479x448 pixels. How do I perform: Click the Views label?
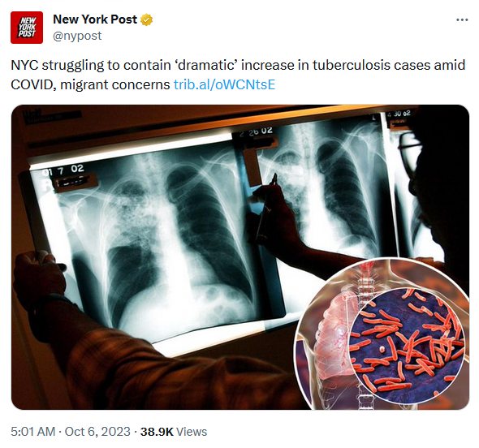click(x=192, y=432)
